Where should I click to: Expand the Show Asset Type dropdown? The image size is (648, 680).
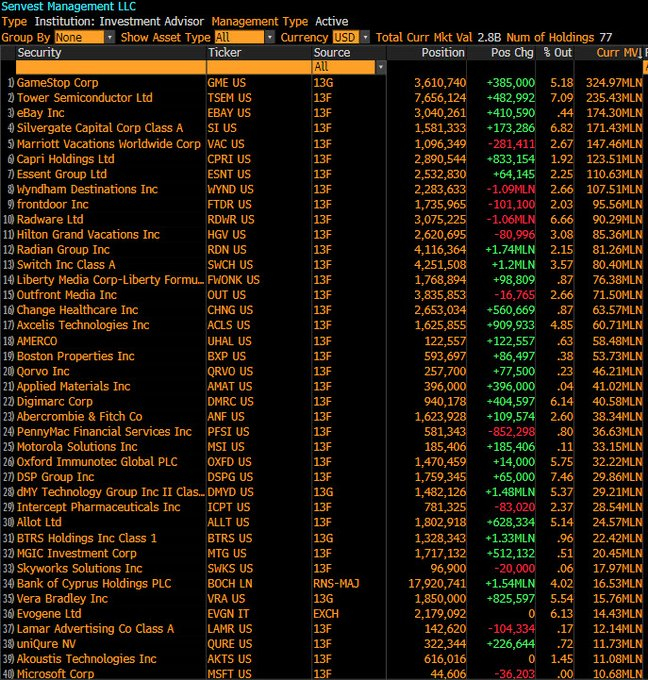click(x=270, y=38)
